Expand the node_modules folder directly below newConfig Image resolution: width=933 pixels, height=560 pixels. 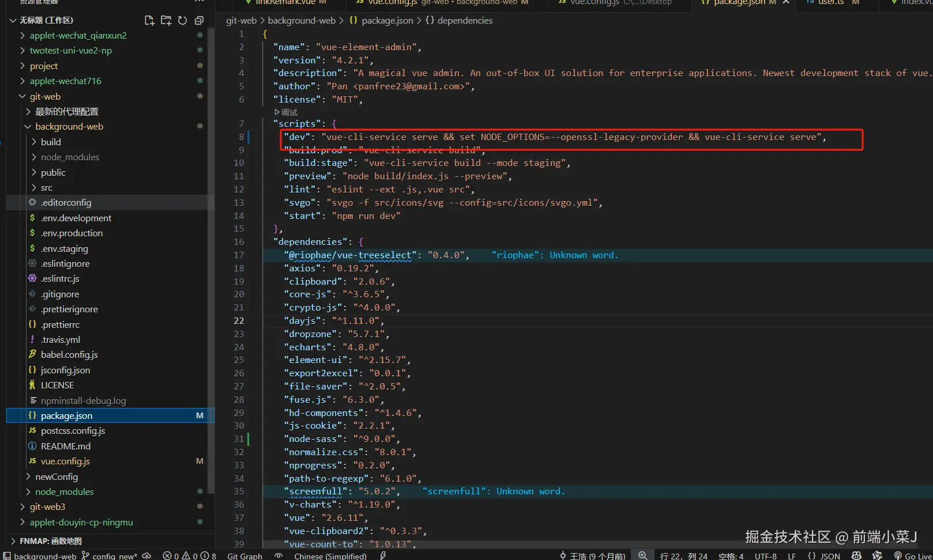click(x=64, y=492)
